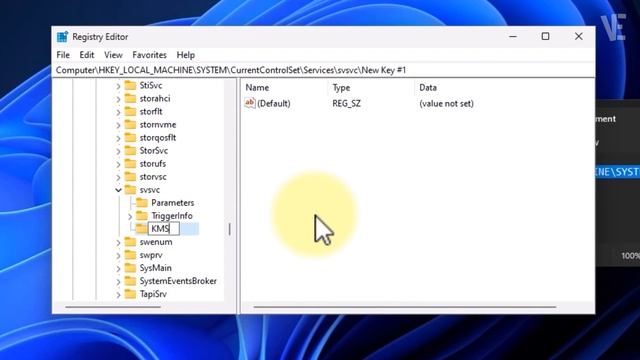Screen dimensions: 640x360
Task: Select the storflt key label
Action: click(151, 111)
